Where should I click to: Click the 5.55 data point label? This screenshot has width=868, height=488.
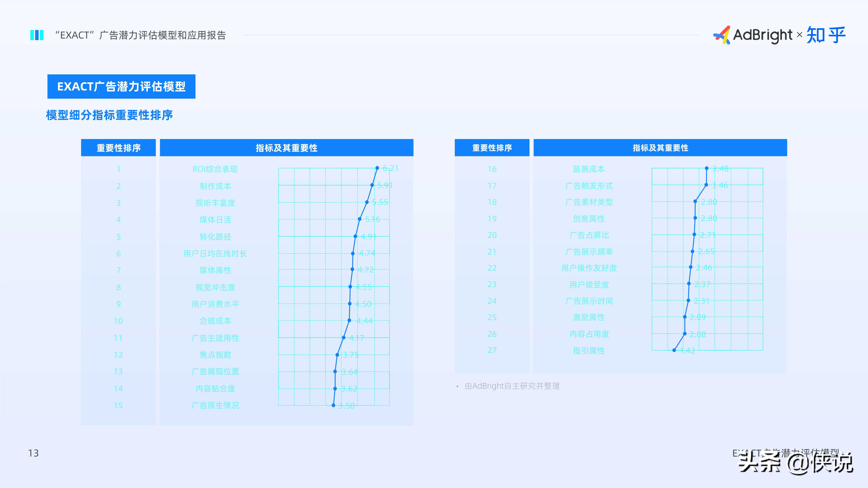[380, 202]
